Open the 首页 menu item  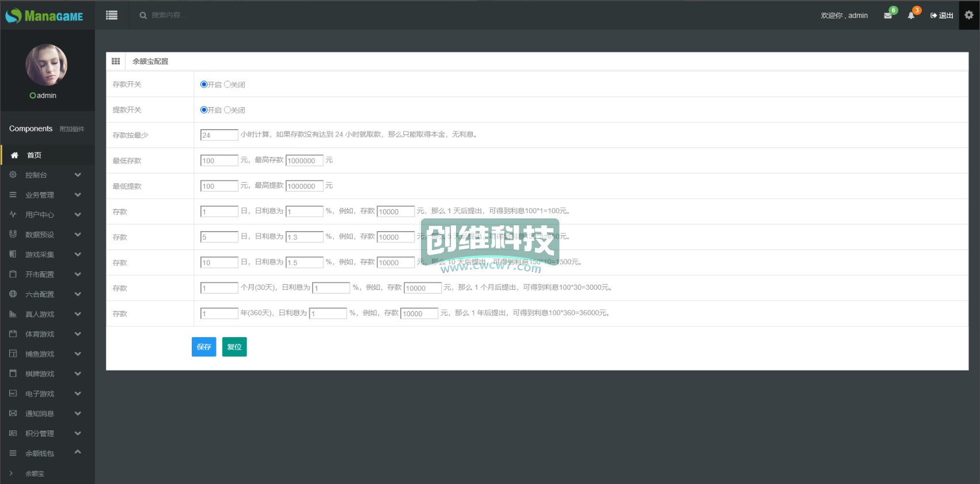[x=47, y=155]
